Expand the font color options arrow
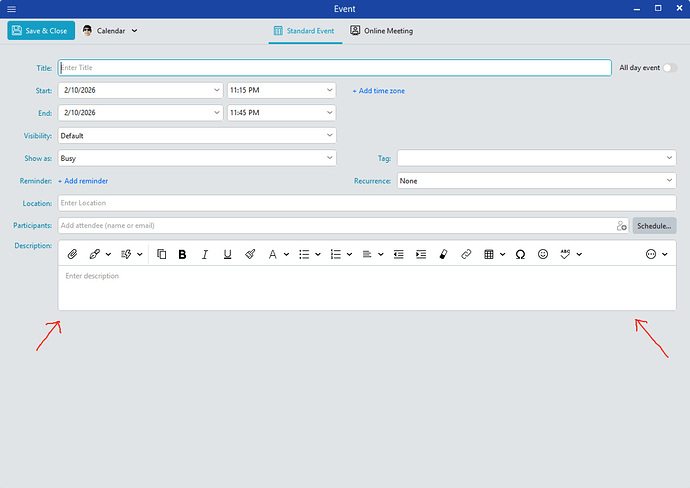690x488 pixels. pos(286,254)
